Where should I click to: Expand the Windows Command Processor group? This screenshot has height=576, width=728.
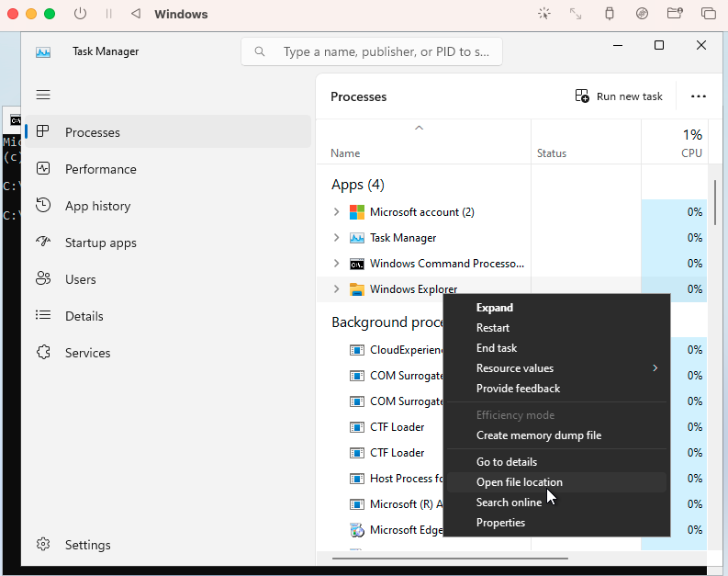click(x=336, y=264)
